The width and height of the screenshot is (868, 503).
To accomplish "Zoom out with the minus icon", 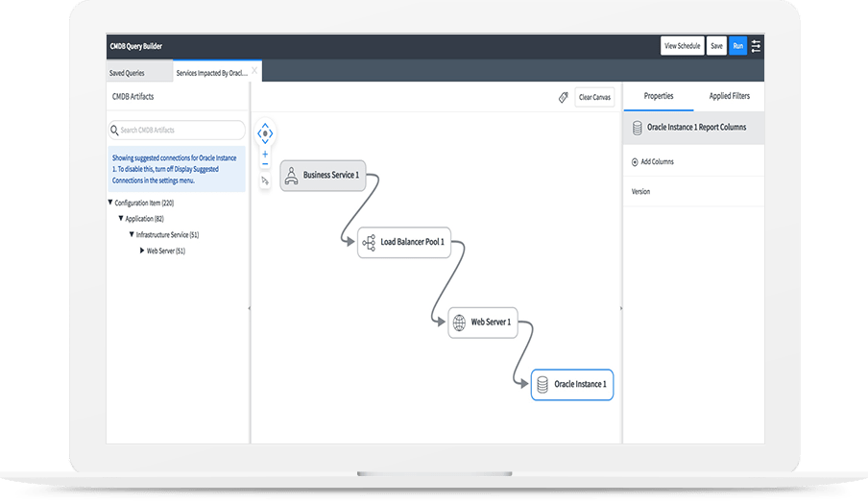I will point(265,164).
